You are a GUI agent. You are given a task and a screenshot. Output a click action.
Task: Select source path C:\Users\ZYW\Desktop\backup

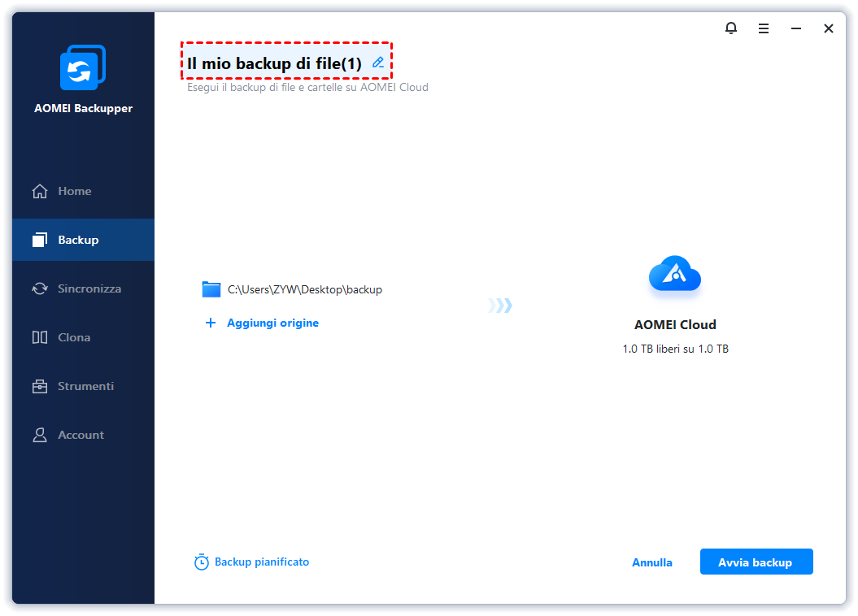tap(305, 289)
